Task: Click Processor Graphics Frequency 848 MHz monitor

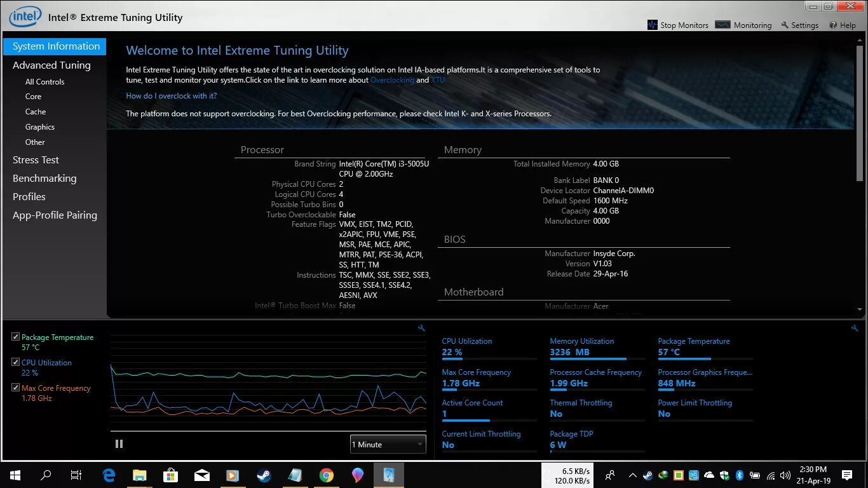Action: pos(705,378)
